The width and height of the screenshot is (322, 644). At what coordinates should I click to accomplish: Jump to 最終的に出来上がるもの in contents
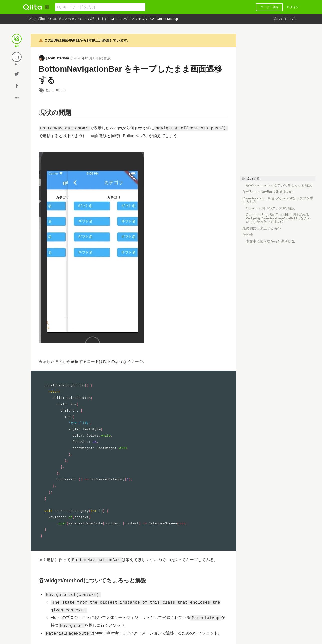click(262, 228)
